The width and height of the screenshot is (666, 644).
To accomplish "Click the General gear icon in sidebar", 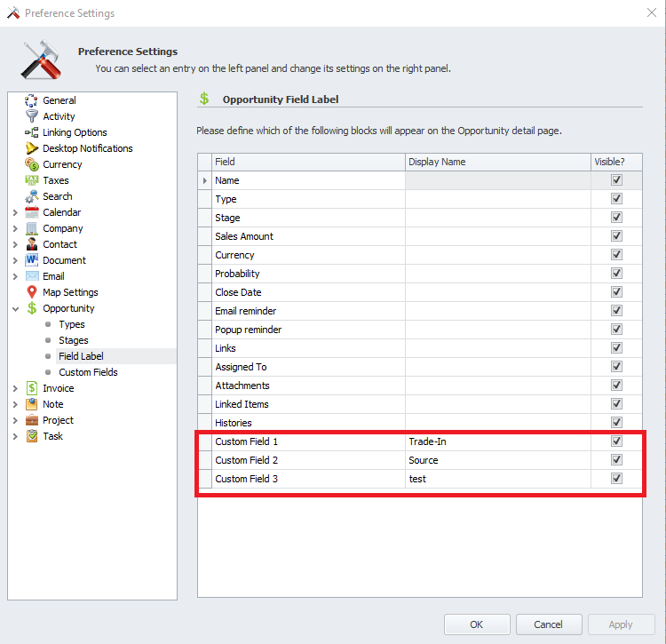I will coord(32,100).
